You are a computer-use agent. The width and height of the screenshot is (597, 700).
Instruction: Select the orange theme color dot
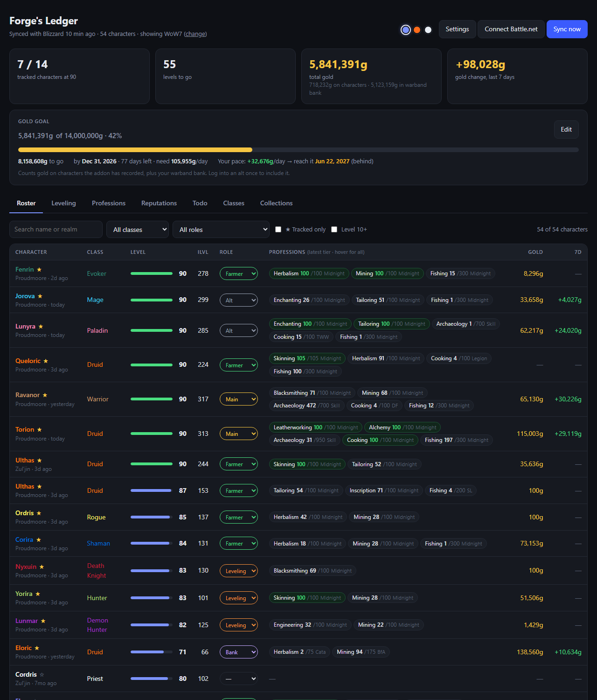[x=417, y=30]
